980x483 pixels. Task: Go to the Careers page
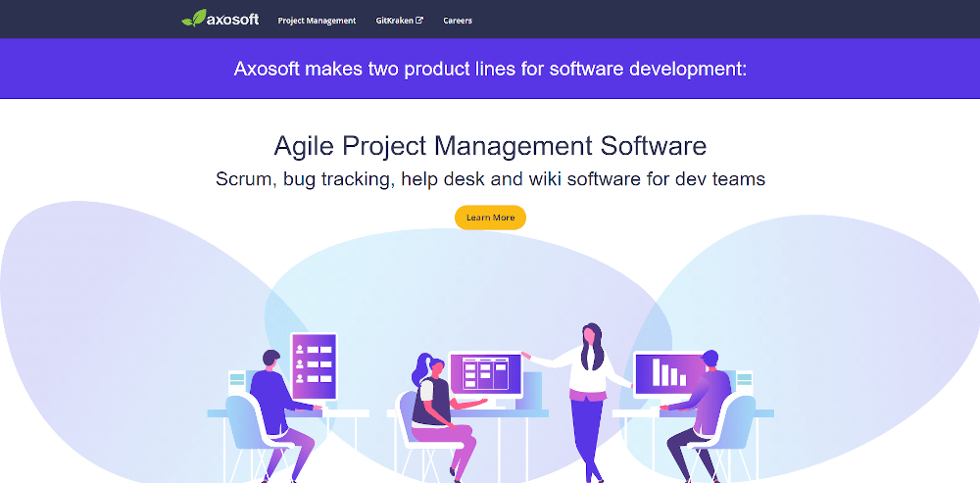click(x=458, y=21)
